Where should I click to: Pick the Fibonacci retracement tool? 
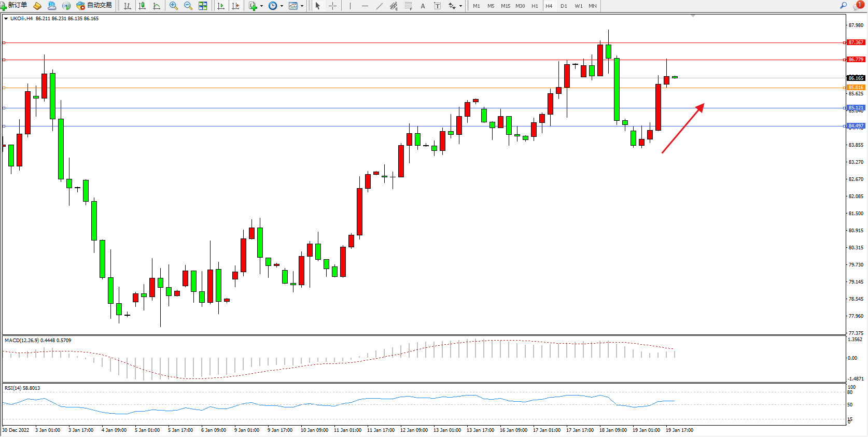tap(409, 6)
